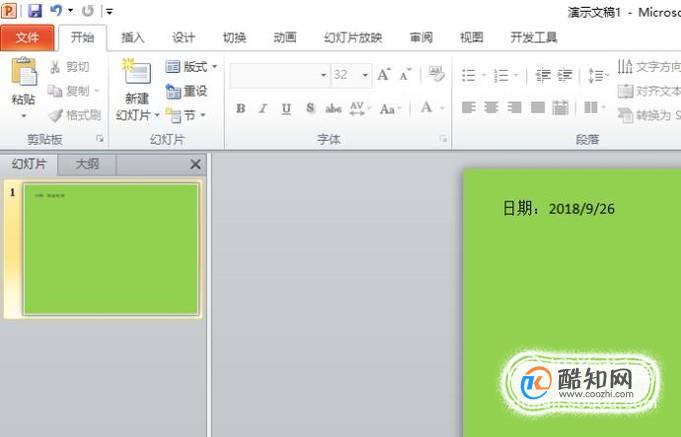Toggle right text alignment
This screenshot has width=681, height=437.
(x=514, y=107)
